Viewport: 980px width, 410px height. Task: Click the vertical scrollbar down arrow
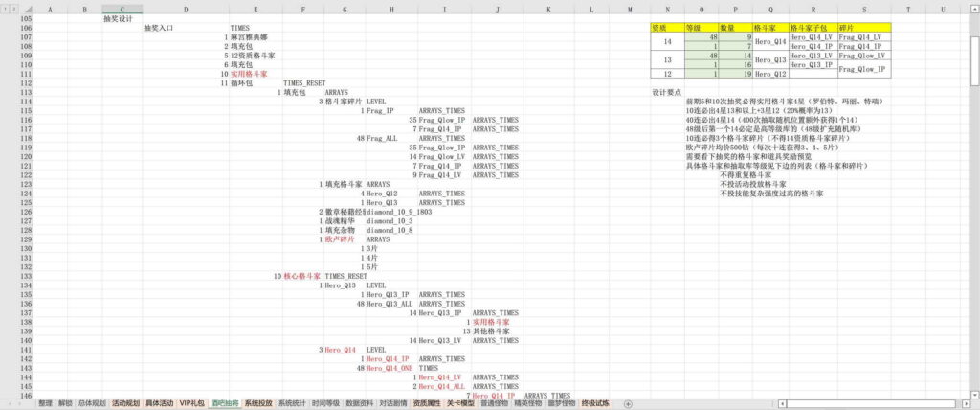973,393
